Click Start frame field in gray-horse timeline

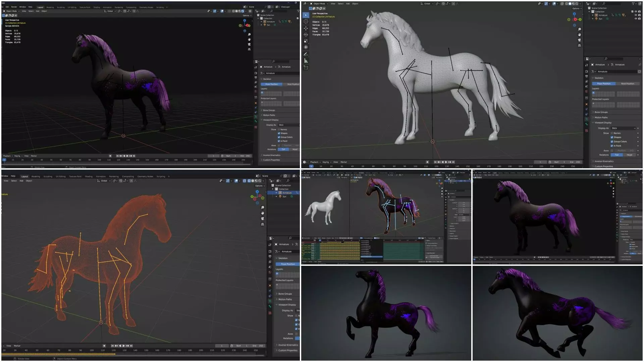559,162
